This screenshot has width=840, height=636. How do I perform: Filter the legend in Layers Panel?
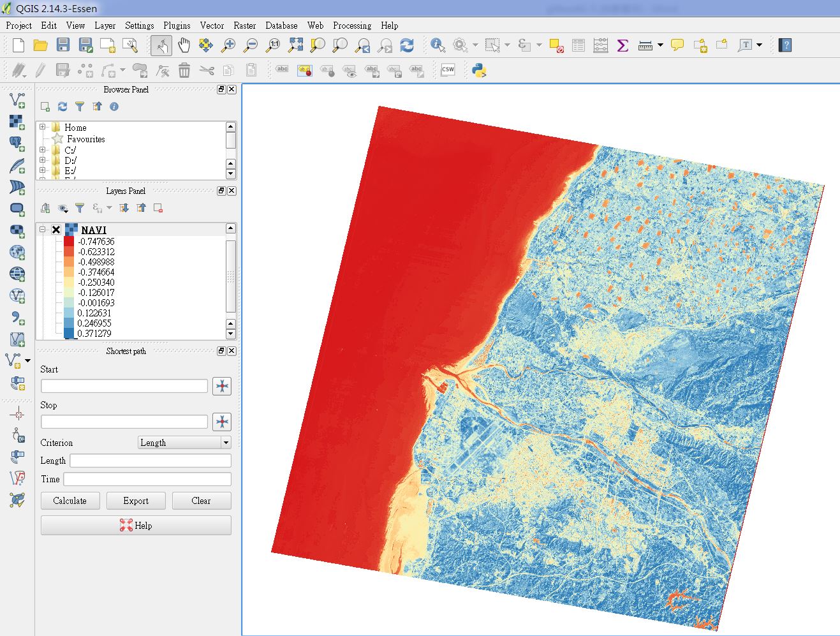point(80,208)
